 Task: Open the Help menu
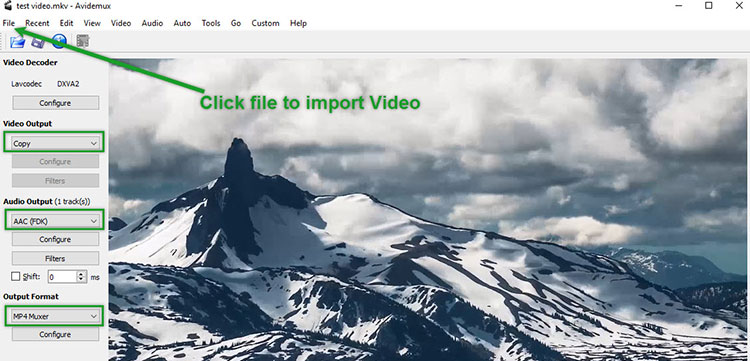(x=298, y=23)
